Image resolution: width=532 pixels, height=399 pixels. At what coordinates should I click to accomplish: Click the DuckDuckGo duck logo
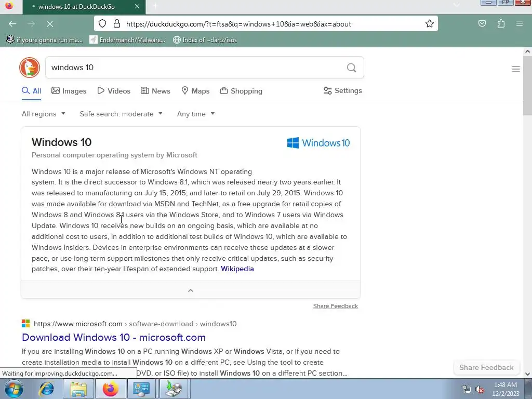pos(30,68)
